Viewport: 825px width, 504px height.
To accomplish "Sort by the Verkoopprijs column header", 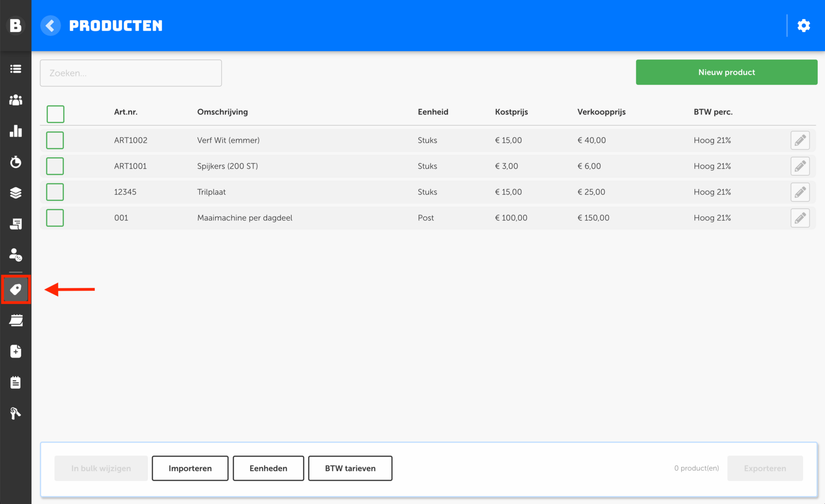I will [601, 112].
